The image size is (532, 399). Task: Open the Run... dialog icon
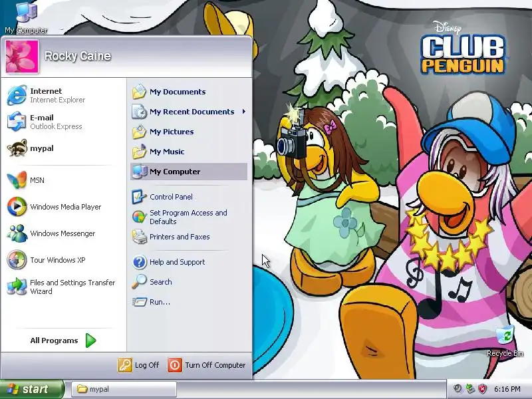(x=139, y=302)
